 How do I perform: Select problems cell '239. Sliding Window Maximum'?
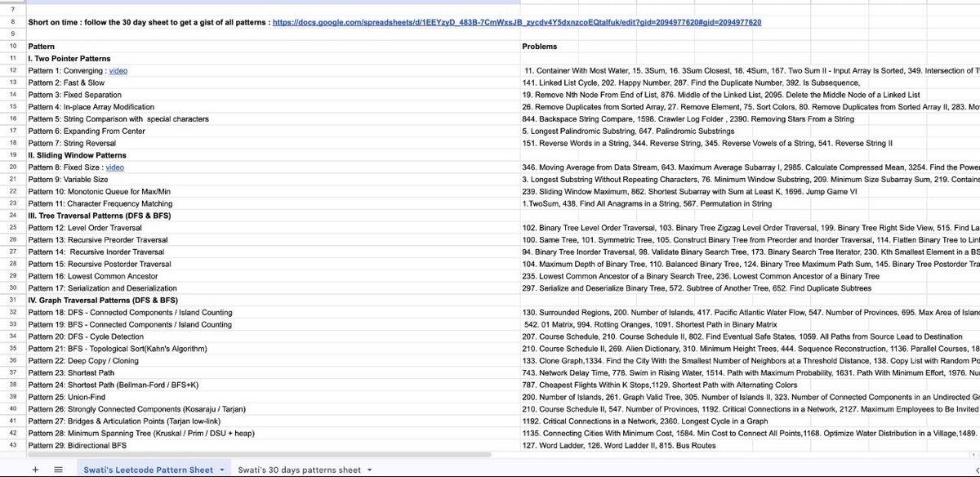pyautogui.click(x=750, y=191)
